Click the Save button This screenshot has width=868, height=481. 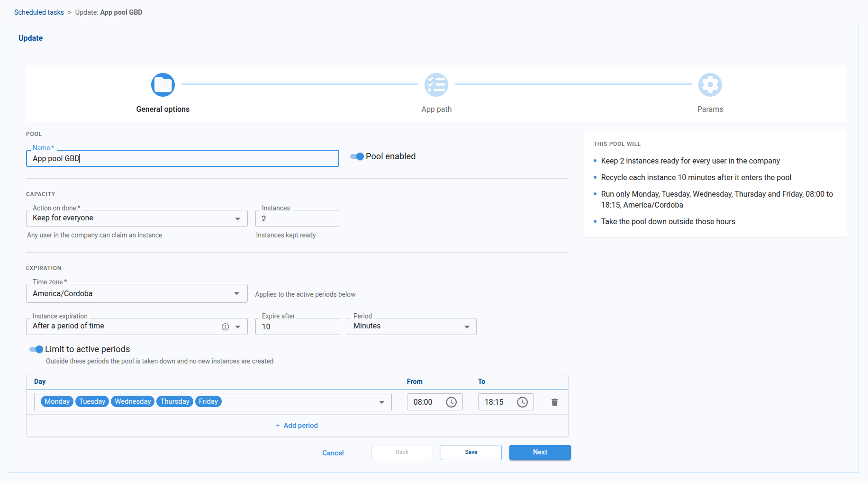click(x=471, y=453)
